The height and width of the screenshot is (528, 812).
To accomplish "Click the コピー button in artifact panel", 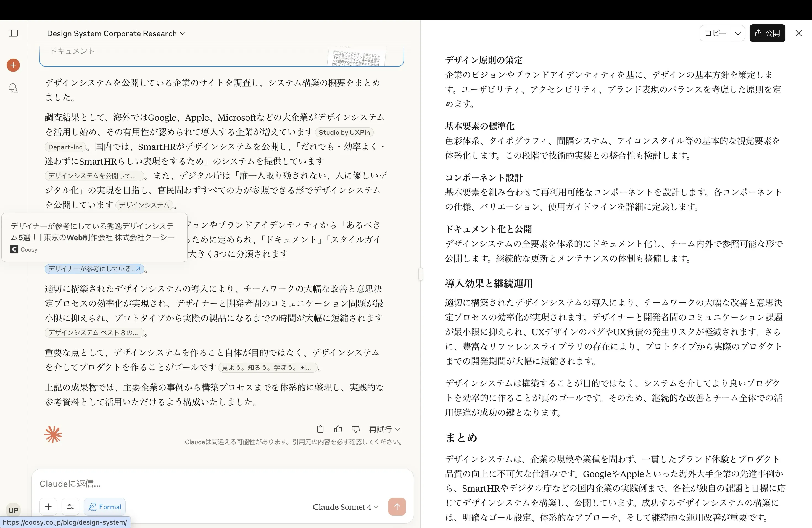I will click(x=715, y=33).
